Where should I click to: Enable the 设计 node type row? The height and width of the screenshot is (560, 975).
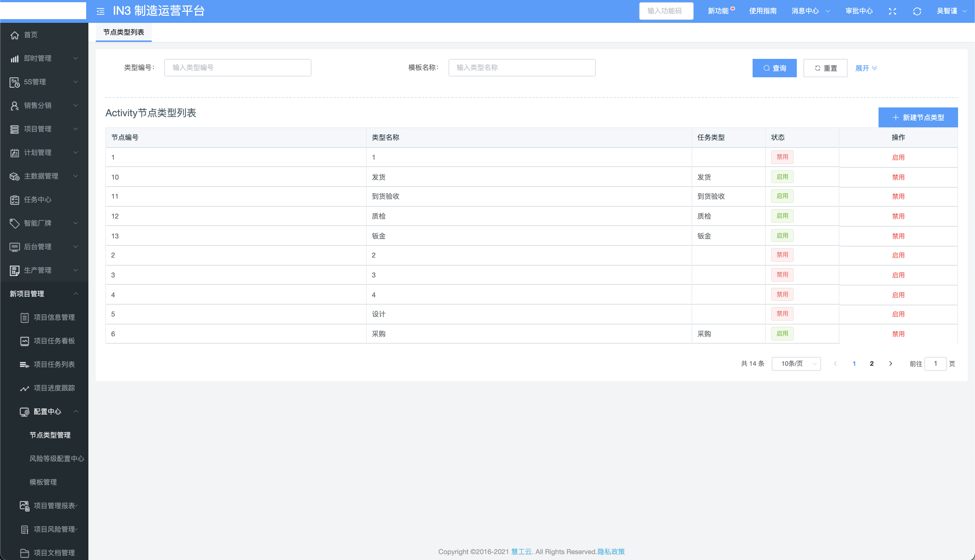[898, 314]
